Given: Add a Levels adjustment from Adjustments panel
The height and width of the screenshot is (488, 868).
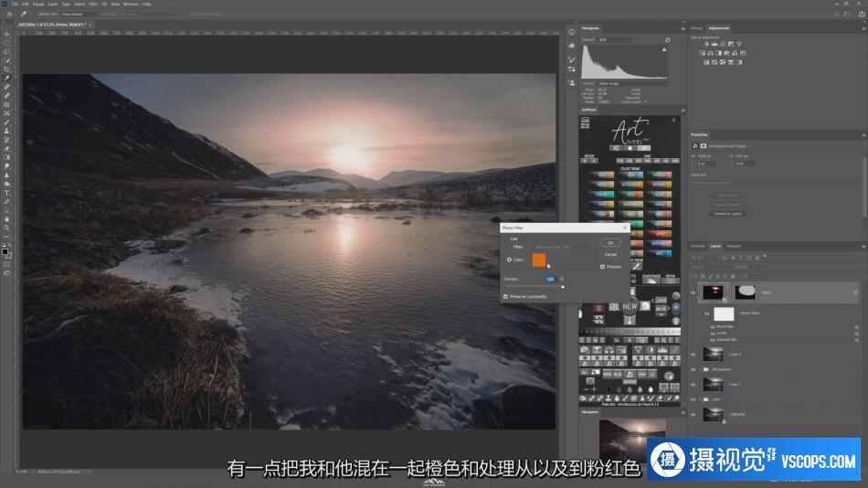Looking at the screenshot, I should (715, 44).
